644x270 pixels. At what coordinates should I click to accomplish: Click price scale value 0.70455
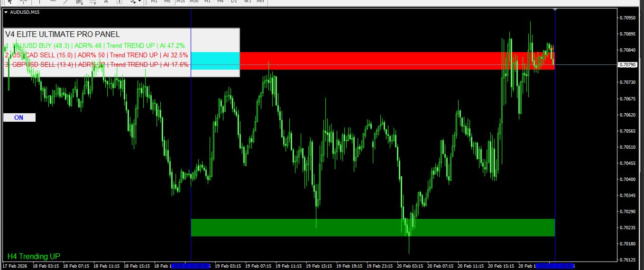click(628, 163)
